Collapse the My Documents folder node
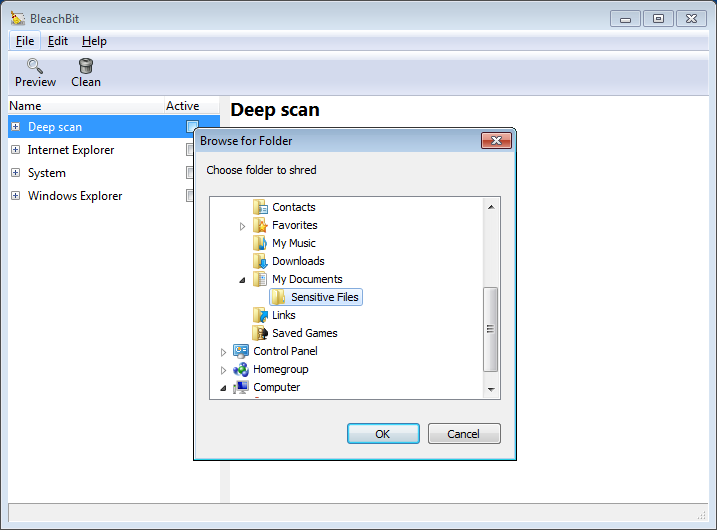717x530 pixels. coord(242,280)
